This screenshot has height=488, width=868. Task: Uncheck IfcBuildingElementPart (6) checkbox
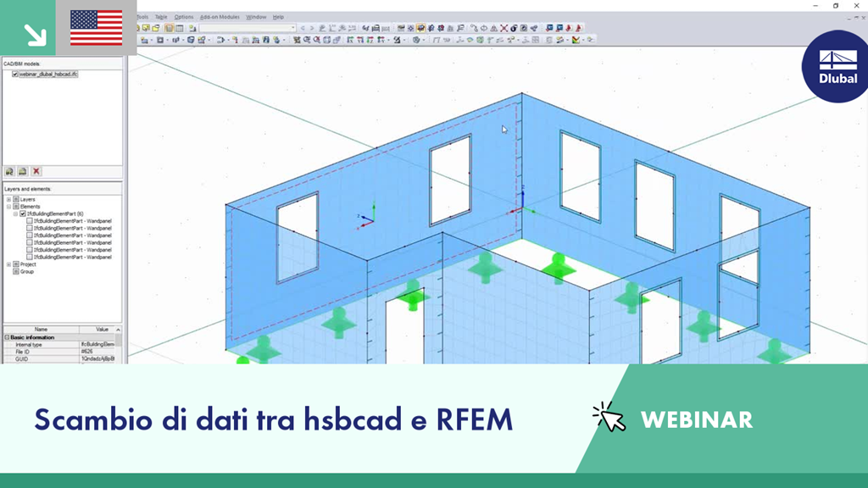pos(23,213)
